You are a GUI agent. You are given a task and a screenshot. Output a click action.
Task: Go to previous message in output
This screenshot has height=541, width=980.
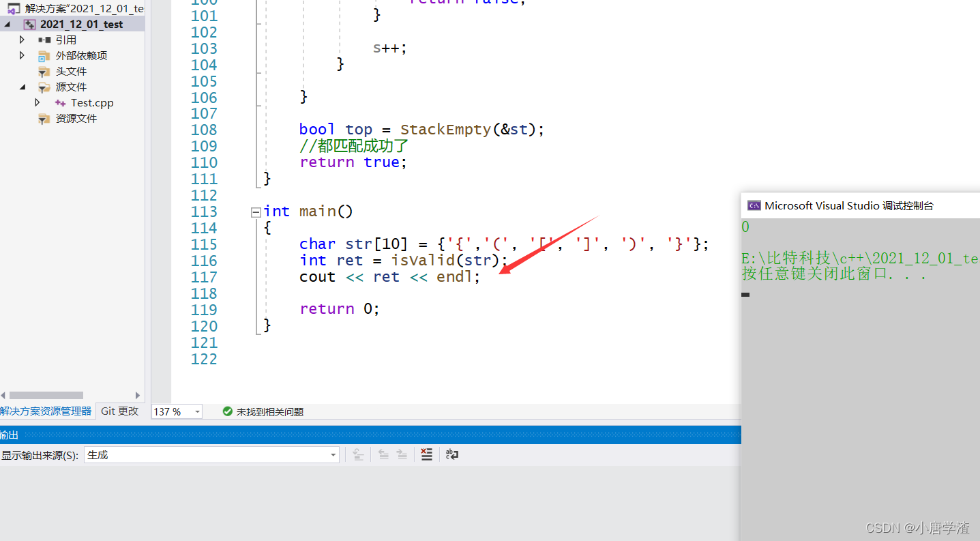(384, 454)
